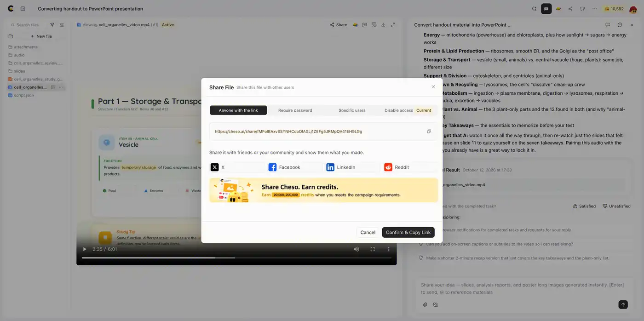644x321 pixels.
Task: Close the Share File dialog with X
Action: [x=433, y=87]
